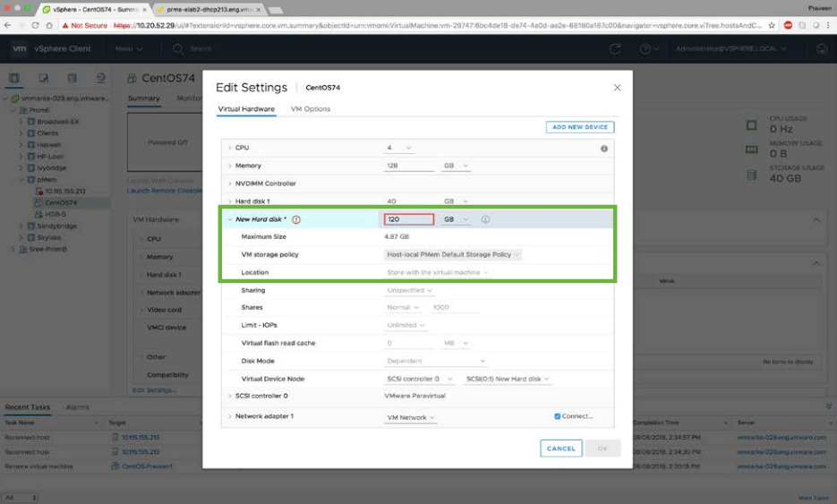
Task: Open the SCSI controller 0 node dropdown
Action: click(419, 379)
